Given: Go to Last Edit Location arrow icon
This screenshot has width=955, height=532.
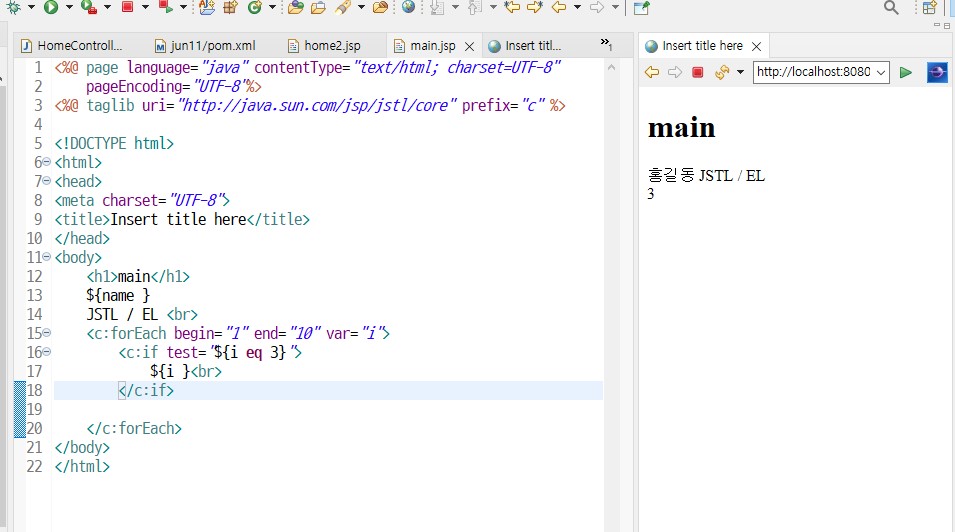Looking at the screenshot, I should pyautogui.click(x=512, y=7).
